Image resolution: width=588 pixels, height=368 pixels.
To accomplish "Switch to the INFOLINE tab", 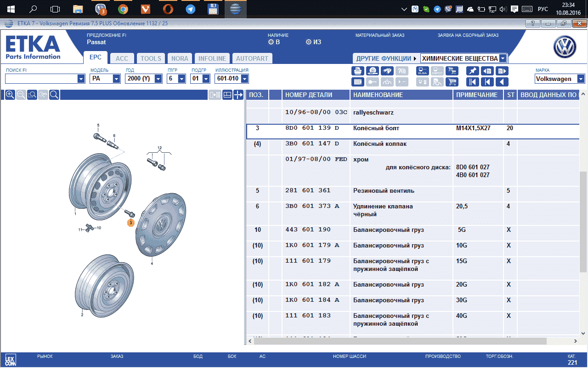I will (x=212, y=58).
